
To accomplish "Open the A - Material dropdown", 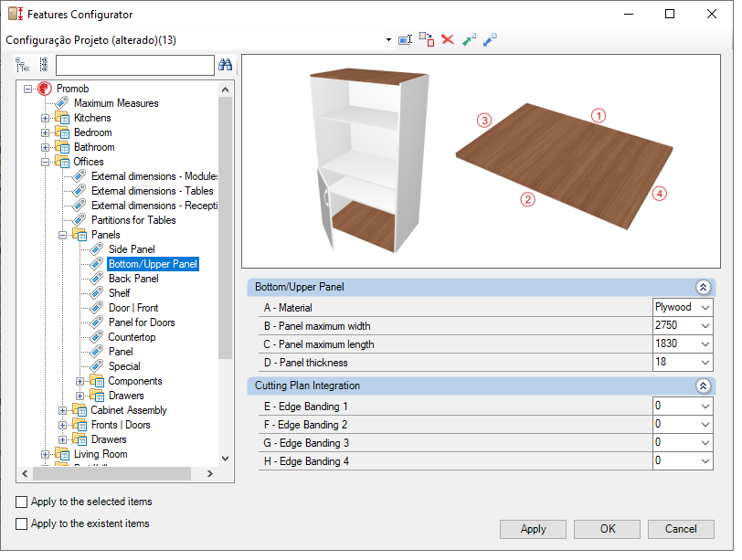I will pos(705,308).
